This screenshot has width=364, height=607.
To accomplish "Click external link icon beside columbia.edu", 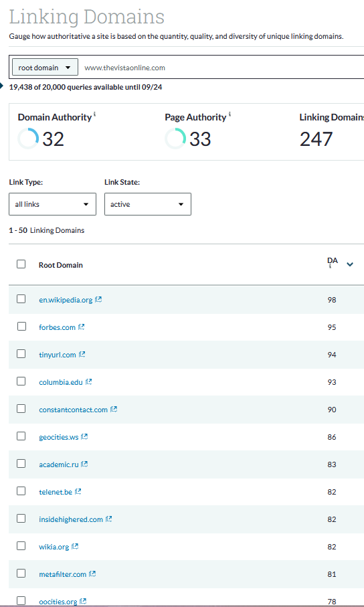I will click(89, 381).
